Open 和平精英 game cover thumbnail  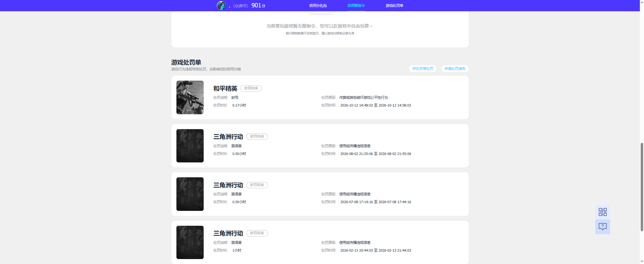[190, 97]
